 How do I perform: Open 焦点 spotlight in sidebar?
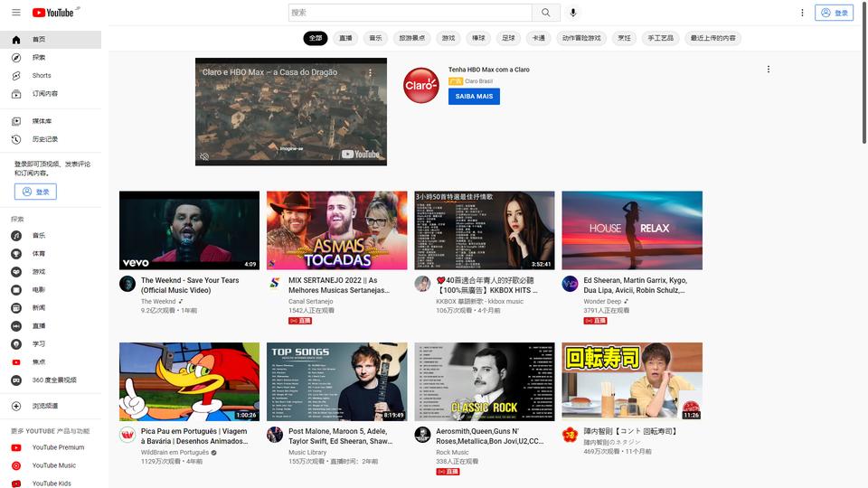[51, 361]
